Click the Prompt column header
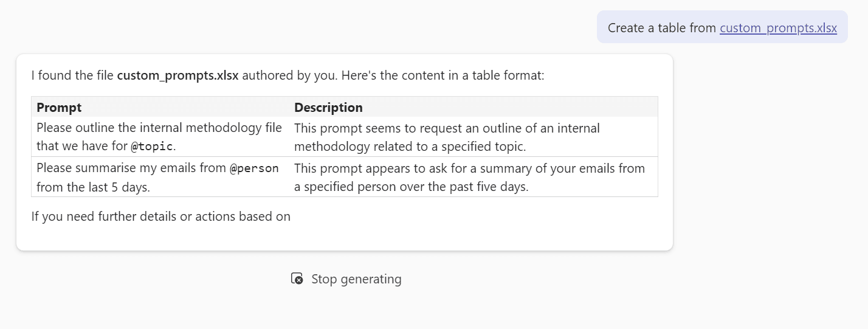Screen dimensions: 868x329 59,107
